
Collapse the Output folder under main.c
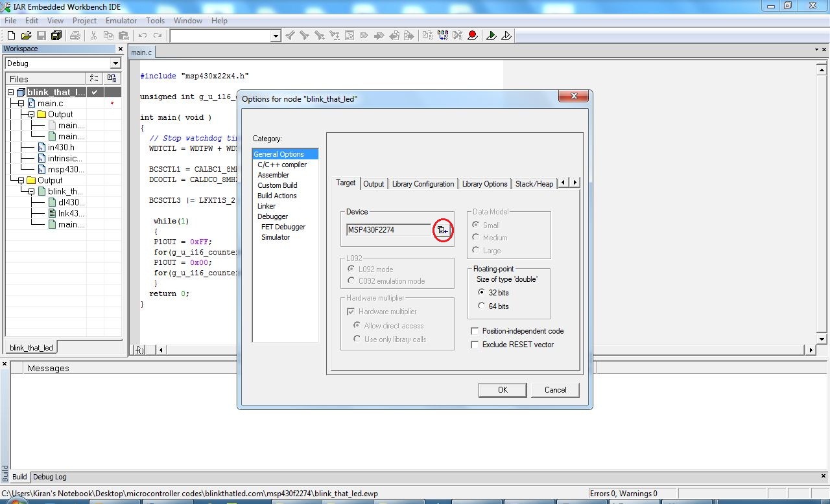coord(31,115)
